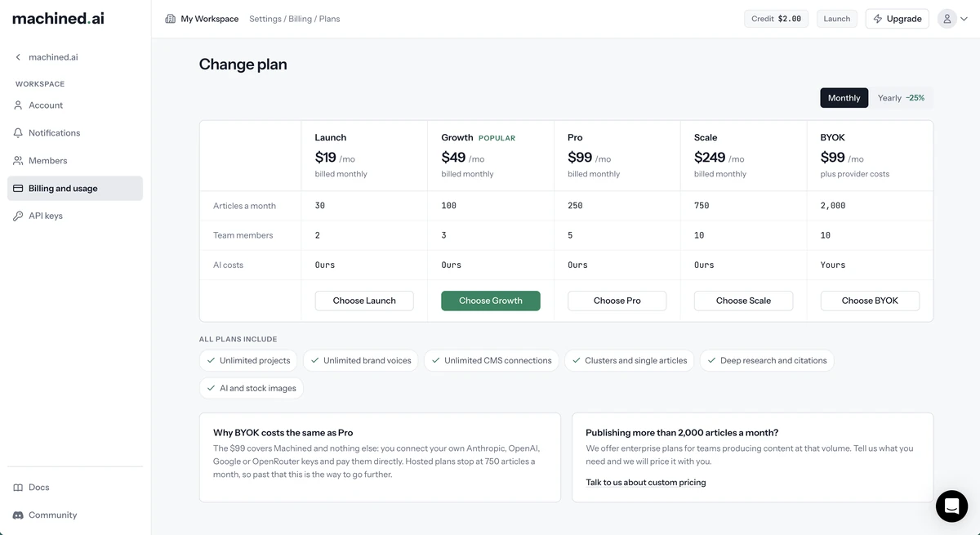980x535 pixels.
Task: Open the API keys page
Action: (x=75, y=216)
